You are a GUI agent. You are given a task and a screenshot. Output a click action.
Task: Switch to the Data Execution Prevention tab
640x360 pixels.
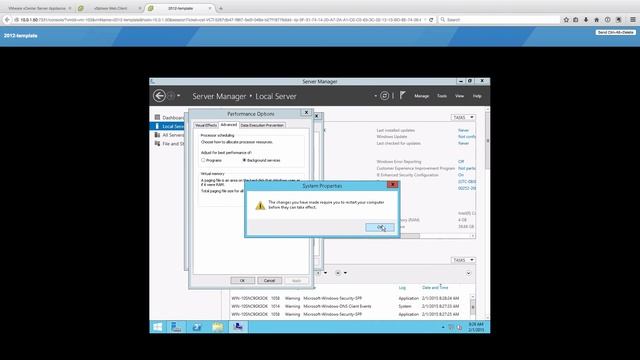262,125
